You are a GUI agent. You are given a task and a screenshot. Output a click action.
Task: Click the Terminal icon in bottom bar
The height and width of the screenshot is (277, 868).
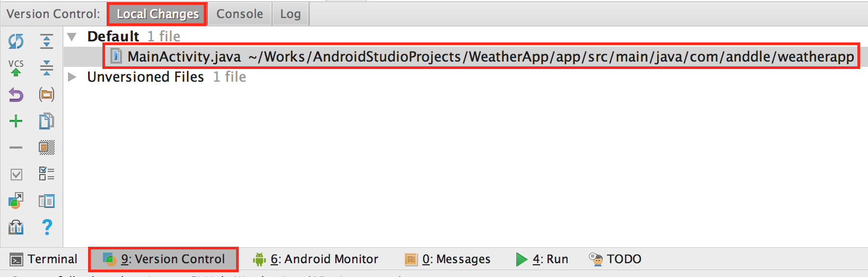click(x=16, y=259)
